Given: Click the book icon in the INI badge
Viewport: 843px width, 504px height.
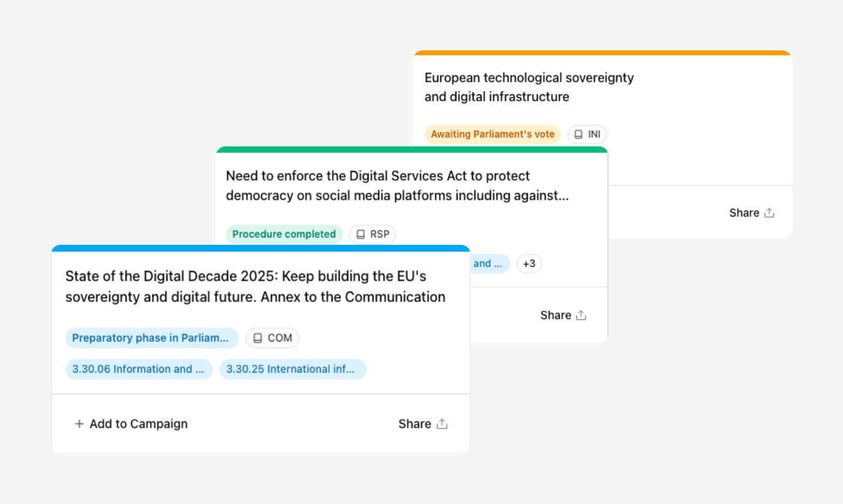Looking at the screenshot, I should [x=579, y=134].
